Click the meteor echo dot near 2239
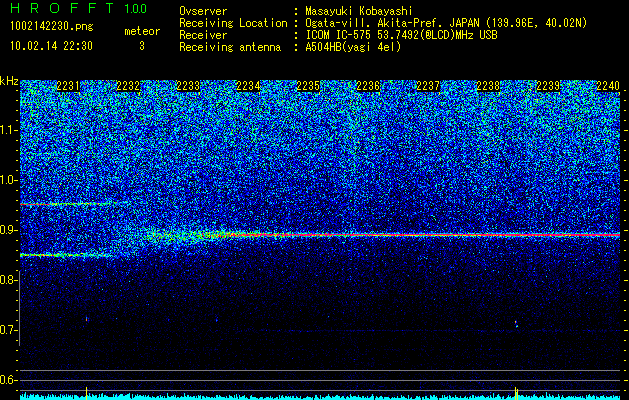This screenshot has width=629, height=400. (516, 324)
